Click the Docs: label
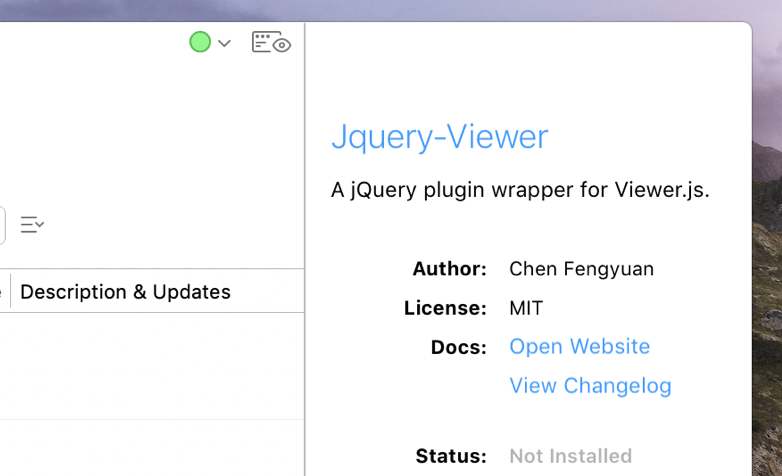 [x=459, y=347]
